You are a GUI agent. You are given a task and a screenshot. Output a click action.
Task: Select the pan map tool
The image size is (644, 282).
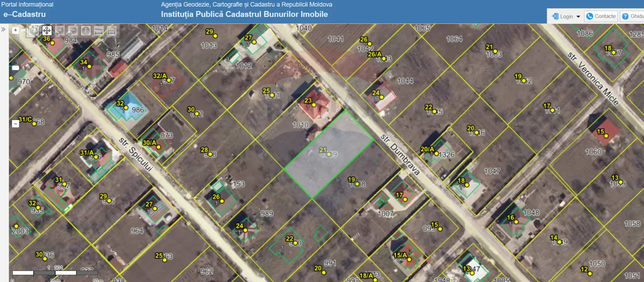47,31
